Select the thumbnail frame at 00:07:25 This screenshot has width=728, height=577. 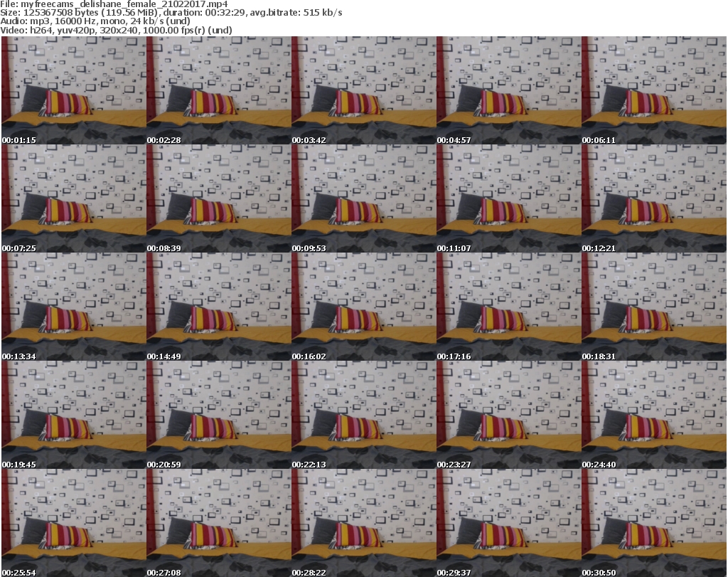(x=74, y=198)
